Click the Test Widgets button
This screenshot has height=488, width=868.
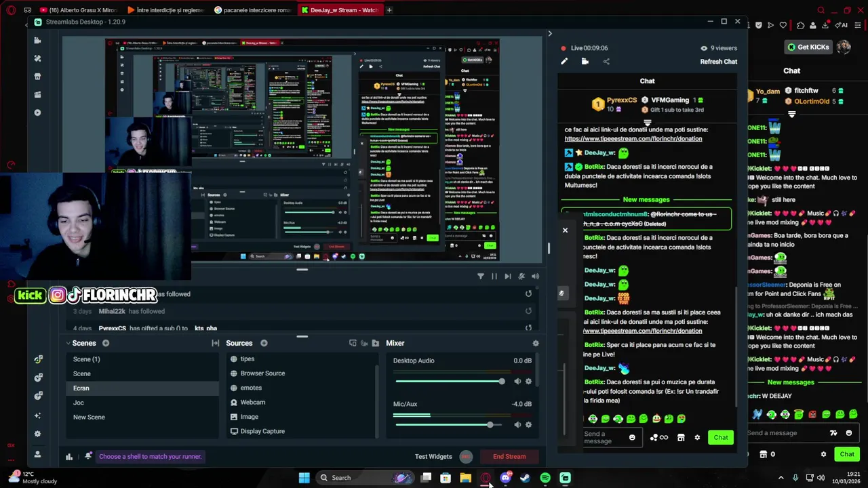pyautogui.click(x=433, y=457)
